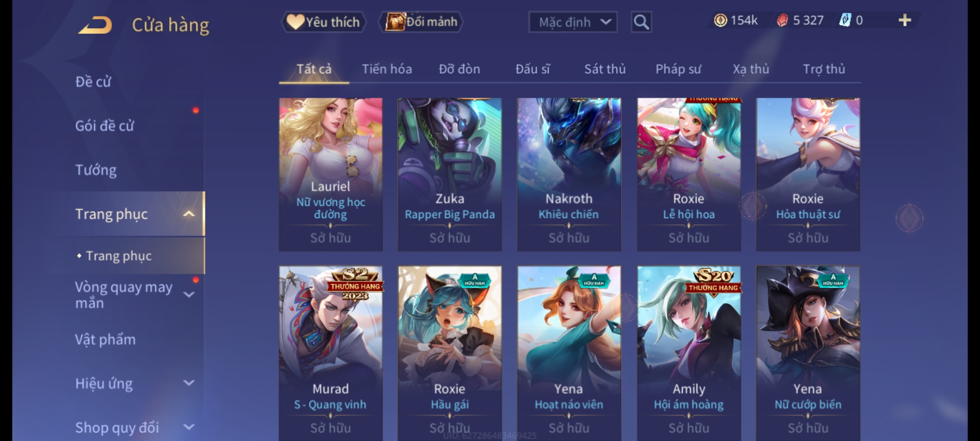The width and height of the screenshot is (980, 441).
Task: Tap the blue voucher currency icon
Action: tap(845, 20)
